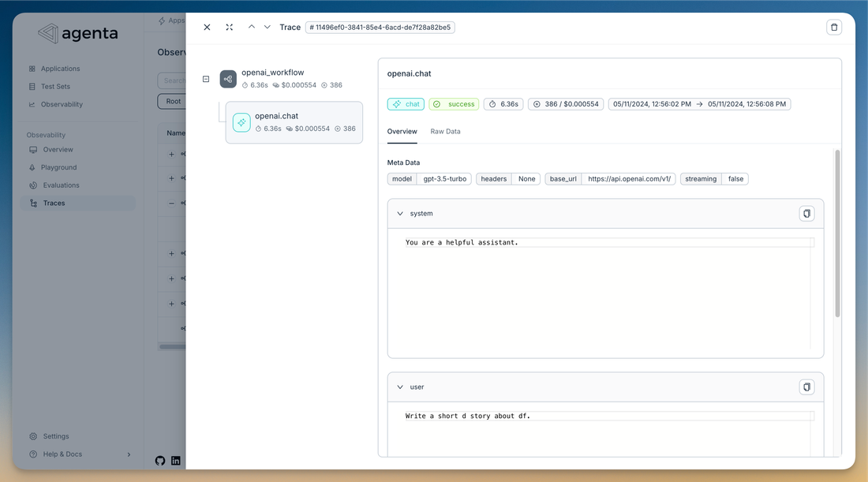
Task: Close the trace drawer with X icon
Action: [207, 27]
